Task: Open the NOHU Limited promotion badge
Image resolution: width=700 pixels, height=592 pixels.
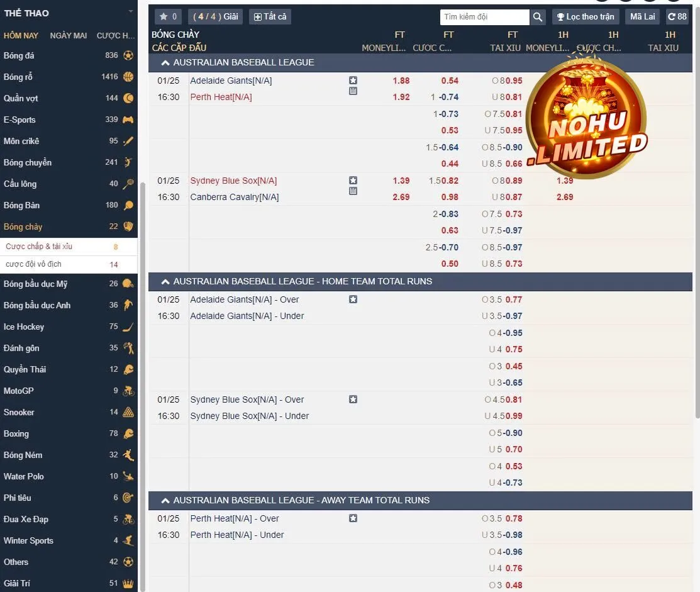Action: (586, 116)
